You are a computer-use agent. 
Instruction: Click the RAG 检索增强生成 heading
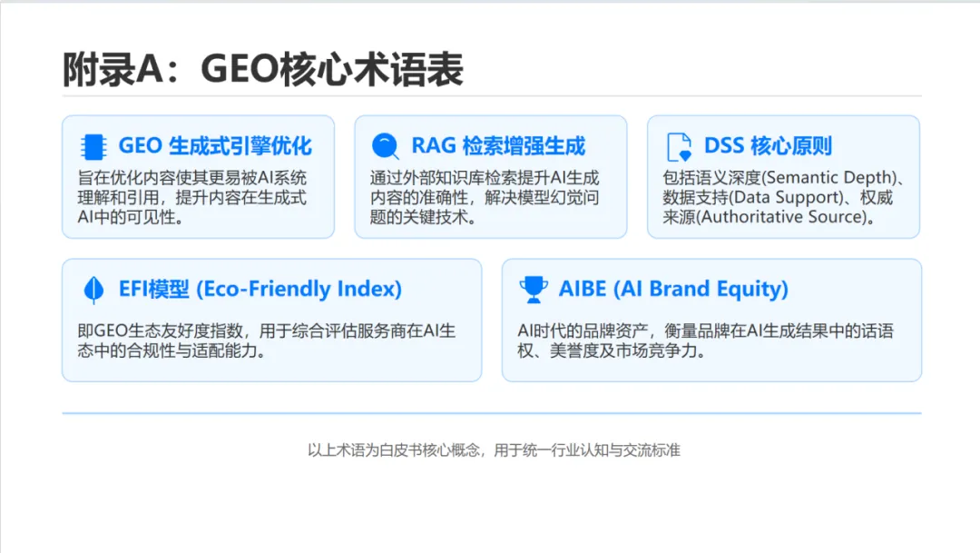click(498, 146)
